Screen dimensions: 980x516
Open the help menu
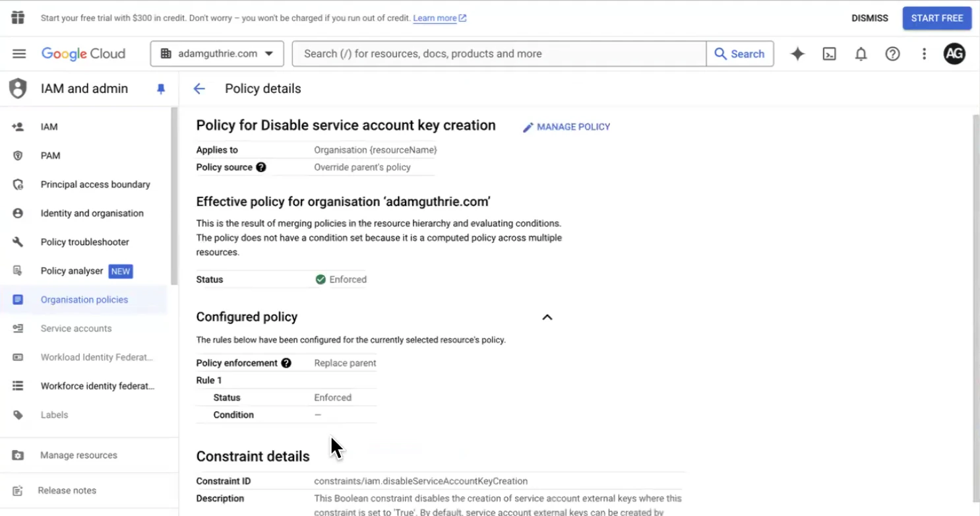click(892, 53)
